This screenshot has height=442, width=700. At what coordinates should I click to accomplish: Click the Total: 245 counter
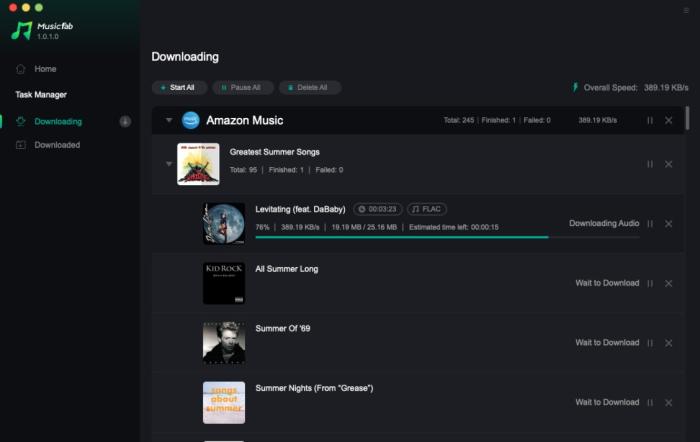(458, 120)
